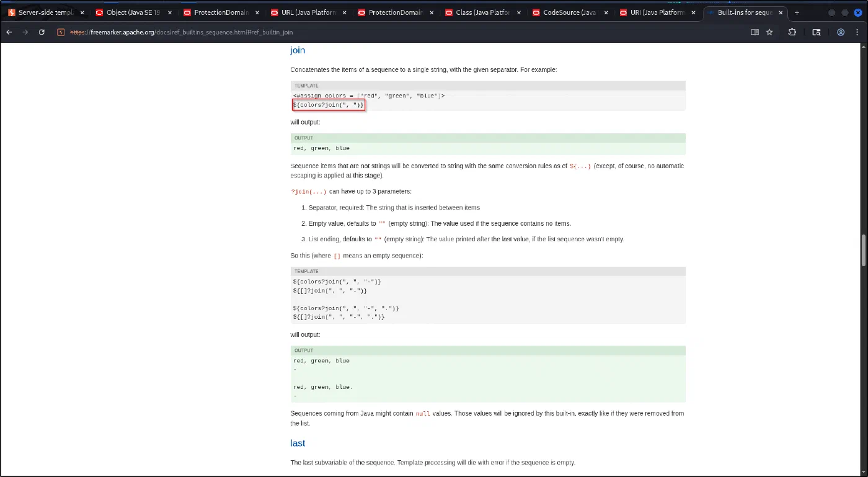Click the '${...}' inline code text
868x477 pixels.
point(580,166)
